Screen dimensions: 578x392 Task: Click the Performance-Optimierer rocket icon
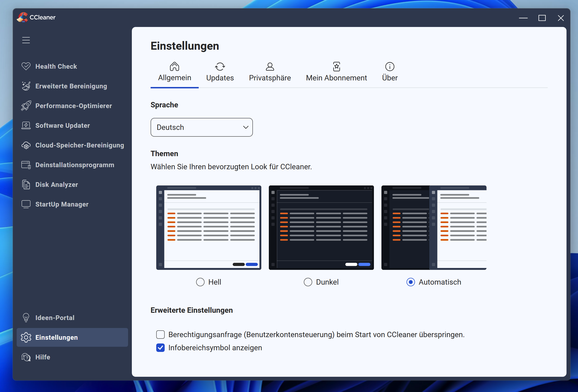click(26, 106)
